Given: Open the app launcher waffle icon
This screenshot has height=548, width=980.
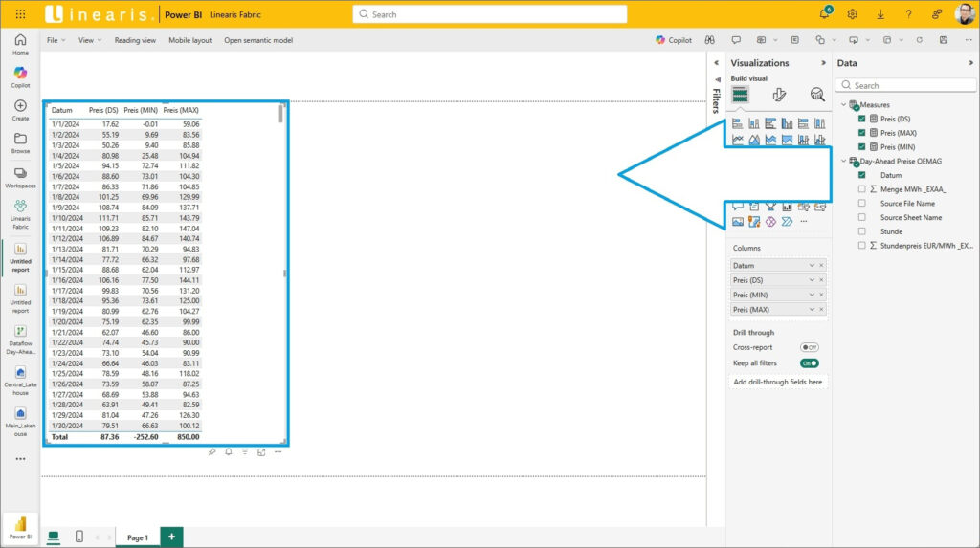Looking at the screenshot, I should point(21,14).
